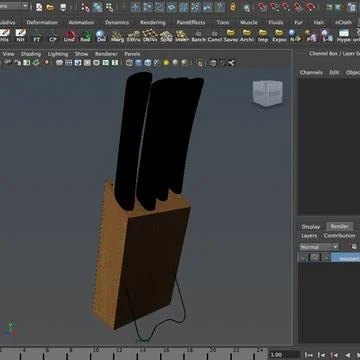Open the Lighting panel menu
The width and height of the screenshot is (360, 360).
58,54
